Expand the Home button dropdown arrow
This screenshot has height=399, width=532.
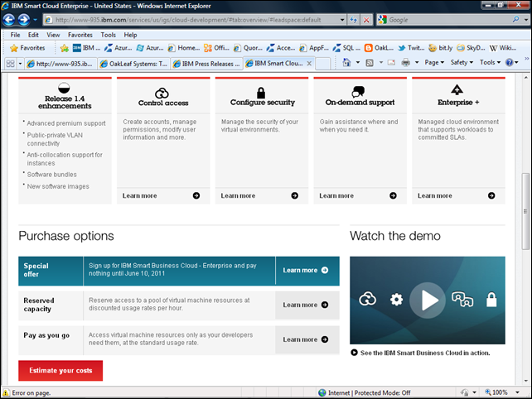pos(357,62)
